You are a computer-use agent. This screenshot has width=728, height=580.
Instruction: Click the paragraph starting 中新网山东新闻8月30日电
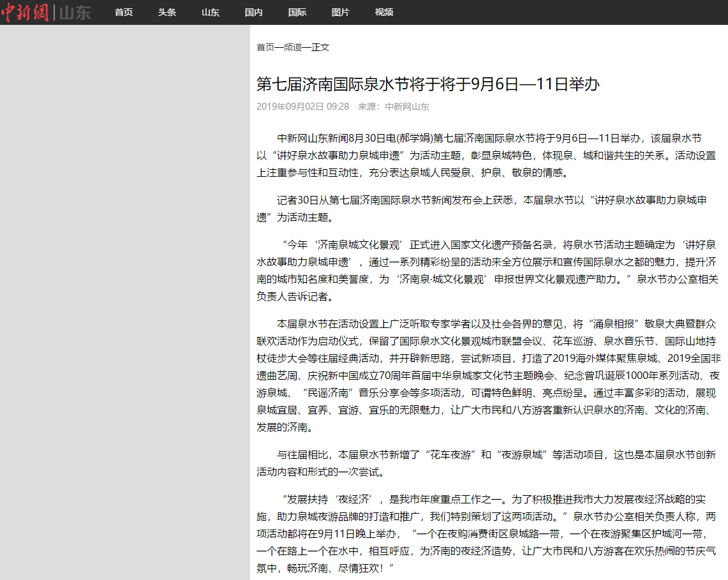pos(487,156)
